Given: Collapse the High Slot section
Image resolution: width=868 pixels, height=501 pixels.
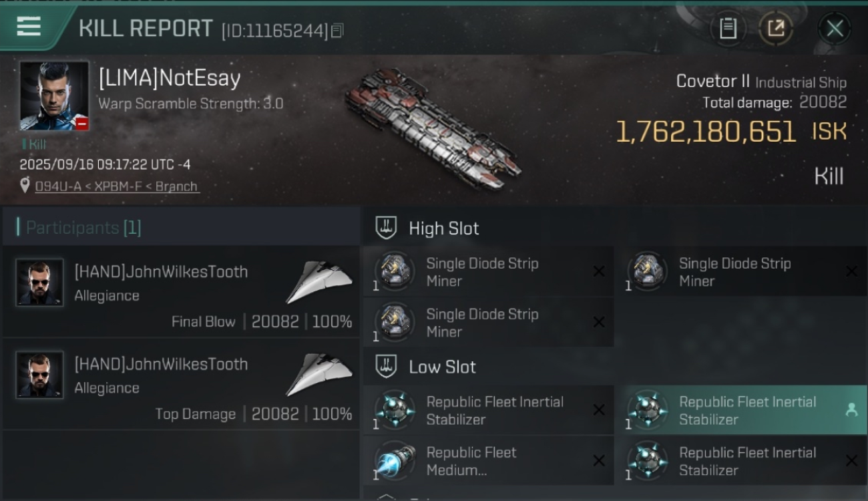Looking at the screenshot, I should tap(386, 228).
